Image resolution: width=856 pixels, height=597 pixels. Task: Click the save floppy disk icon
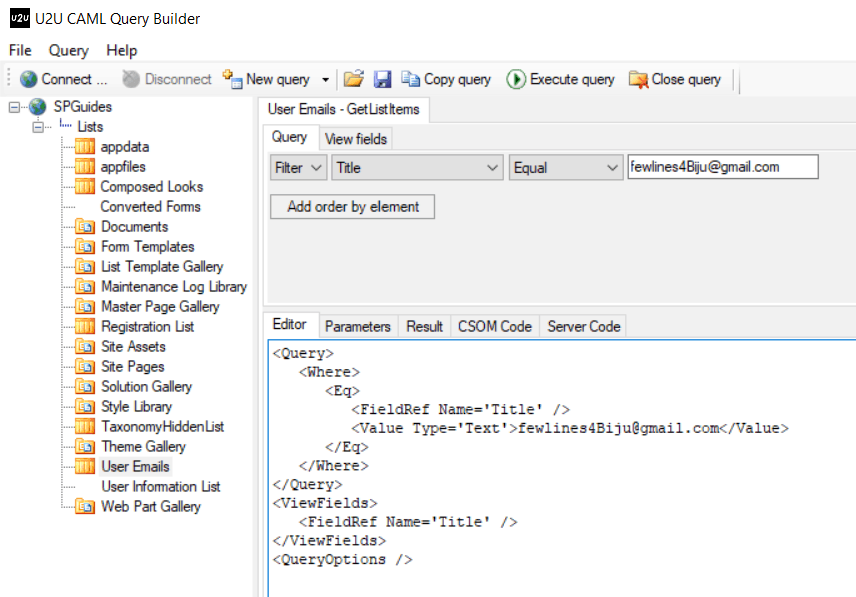pos(382,79)
